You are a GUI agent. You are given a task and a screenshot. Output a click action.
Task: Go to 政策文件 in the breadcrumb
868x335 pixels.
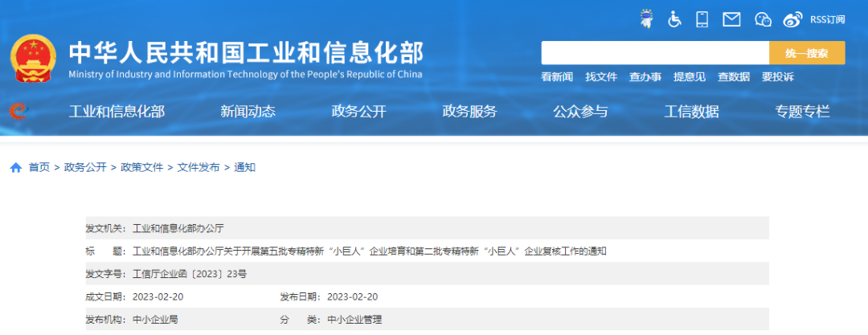(142, 167)
